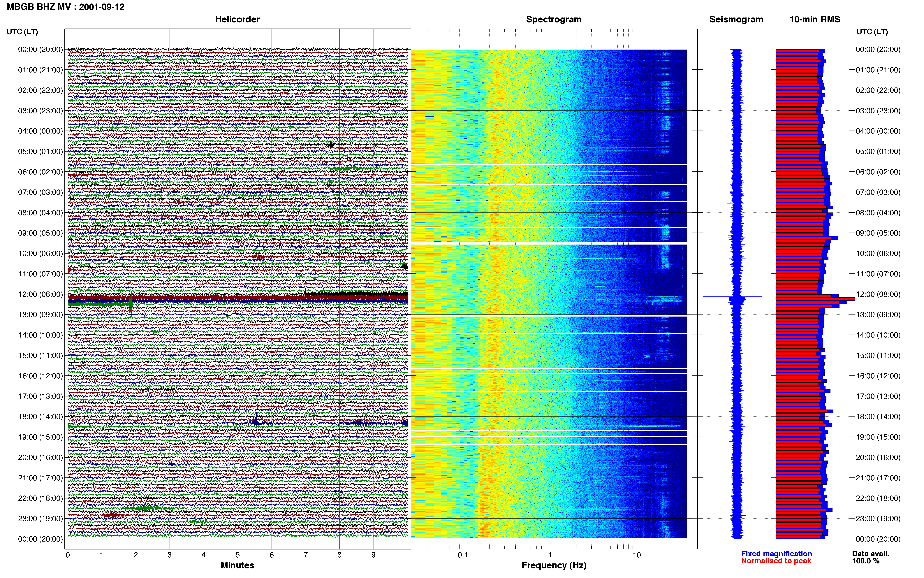924x578 pixels.
Task: Click the '0.1' frequency tick label
Action: [463, 555]
